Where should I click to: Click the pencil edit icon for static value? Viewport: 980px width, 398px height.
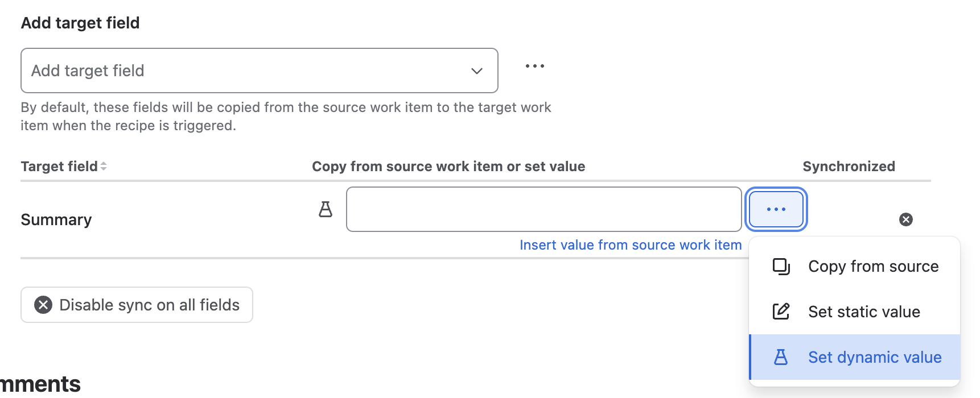click(781, 312)
